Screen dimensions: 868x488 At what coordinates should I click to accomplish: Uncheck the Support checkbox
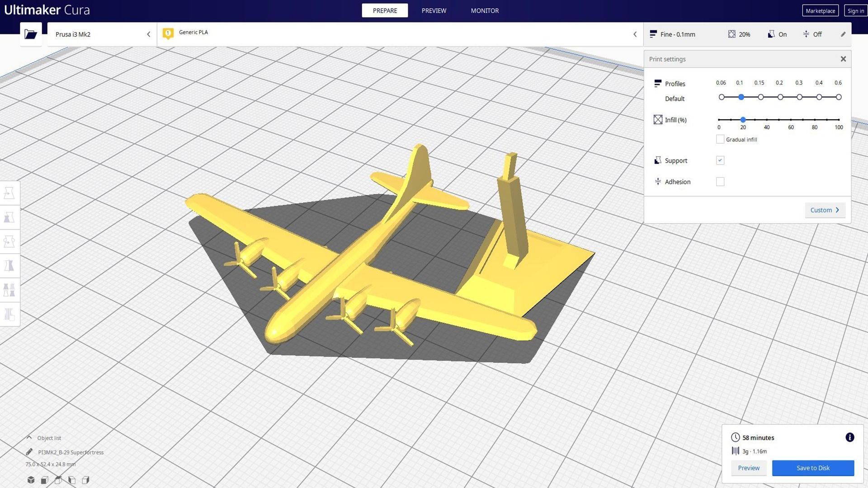tap(720, 160)
